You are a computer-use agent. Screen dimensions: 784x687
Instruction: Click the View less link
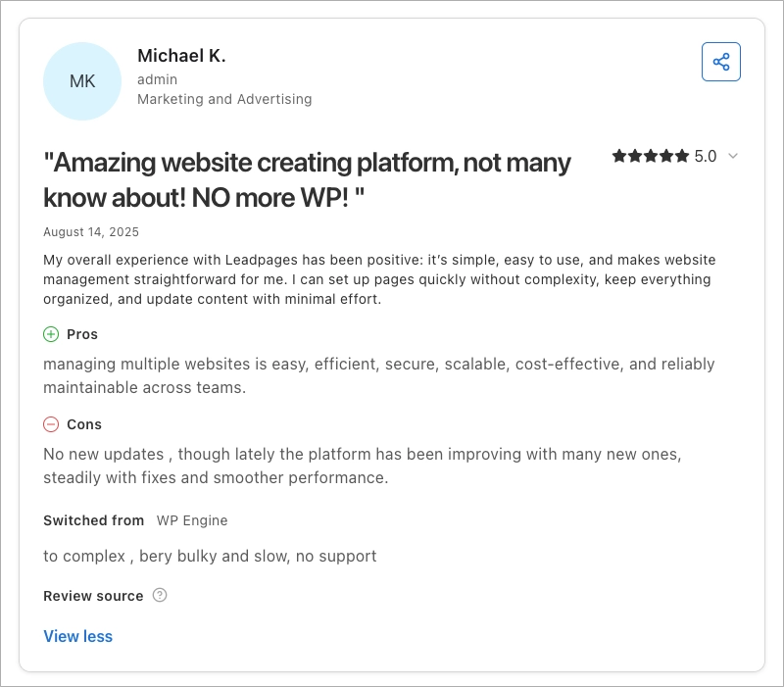[77, 636]
